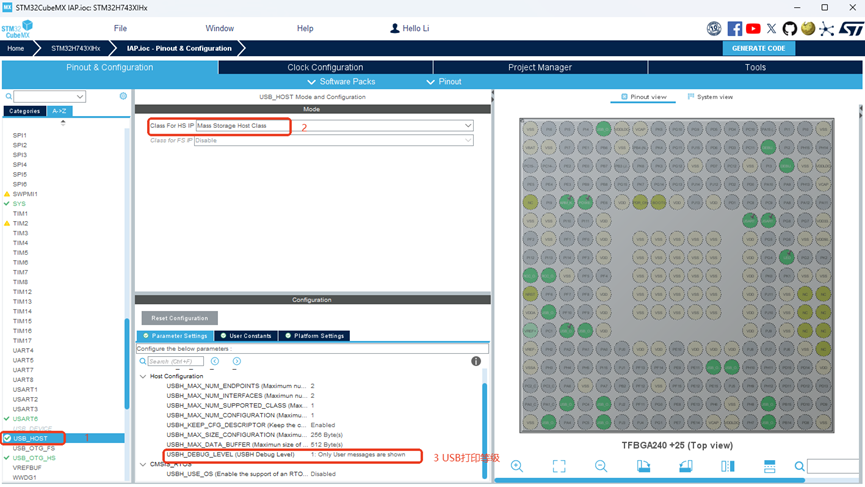Viewport: 865px width, 487px height.
Task: Click the ST community star icon
Action: tap(826, 29)
